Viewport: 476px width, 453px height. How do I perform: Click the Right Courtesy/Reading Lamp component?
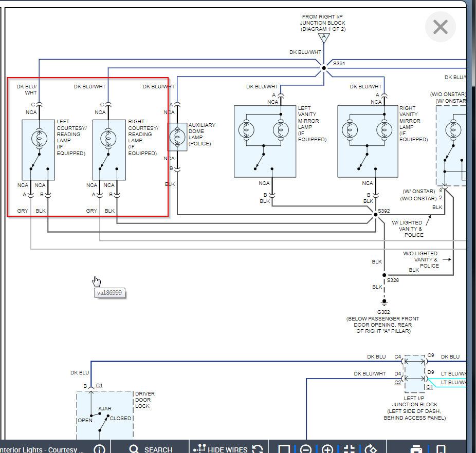tap(109, 149)
